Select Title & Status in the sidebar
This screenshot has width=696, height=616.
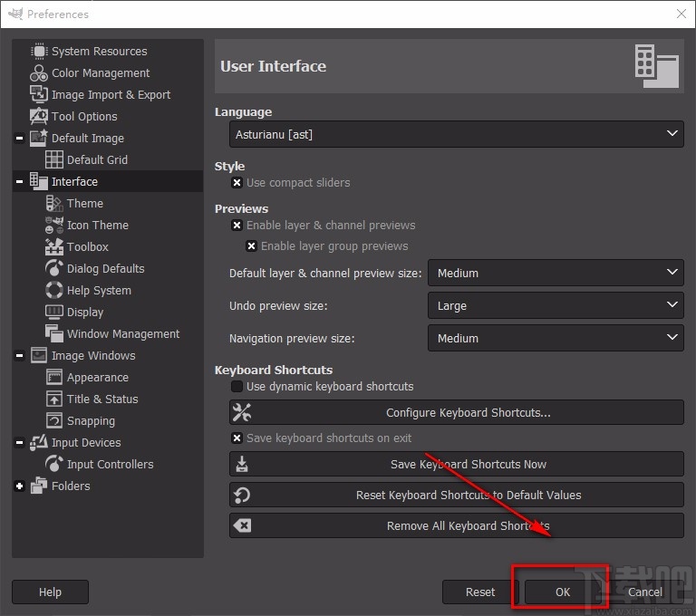pyautogui.click(x=102, y=399)
